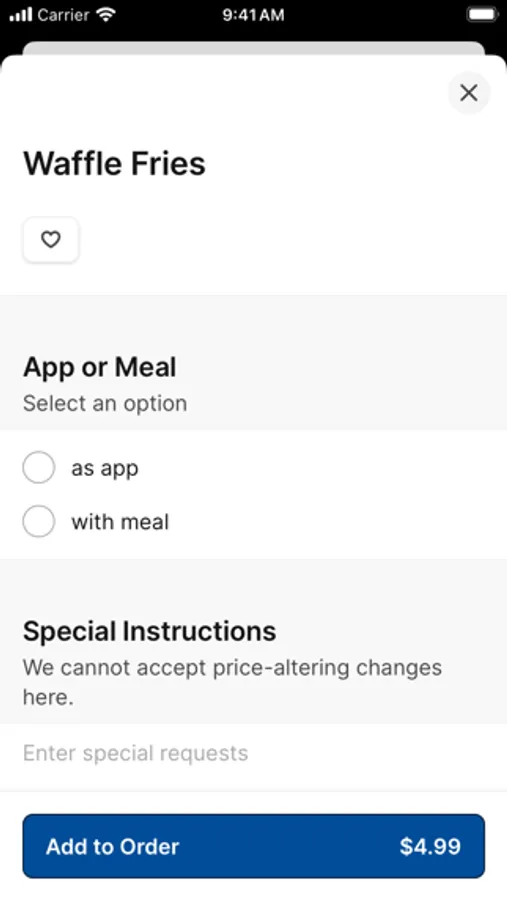Add Waffle Fries to the order
The width and height of the screenshot is (507, 900).
[x=253, y=845]
